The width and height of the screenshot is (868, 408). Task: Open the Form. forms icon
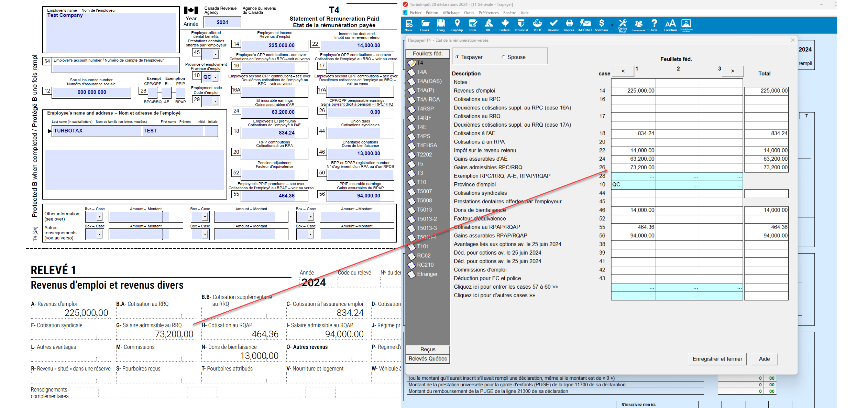(x=473, y=25)
